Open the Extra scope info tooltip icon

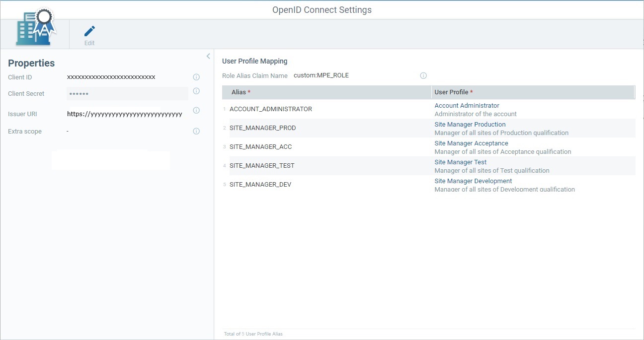click(196, 131)
